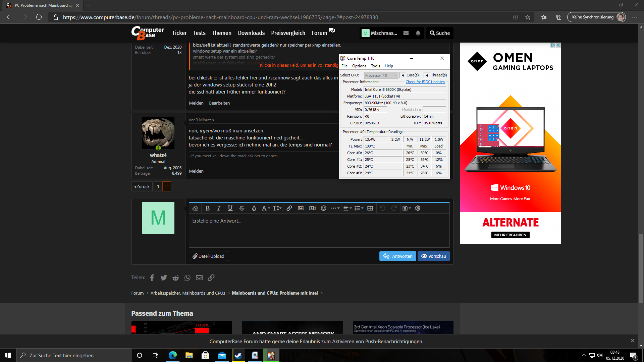The height and width of the screenshot is (362, 644).
Task: Open the Preisvergleich nav item
Action: tap(288, 33)
